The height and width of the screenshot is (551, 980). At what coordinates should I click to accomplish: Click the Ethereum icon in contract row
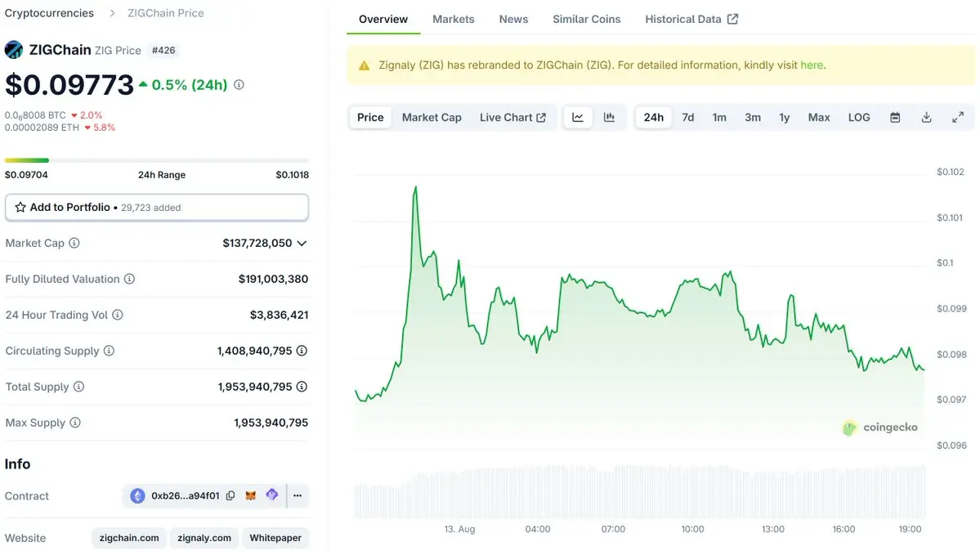pos(137,496)
